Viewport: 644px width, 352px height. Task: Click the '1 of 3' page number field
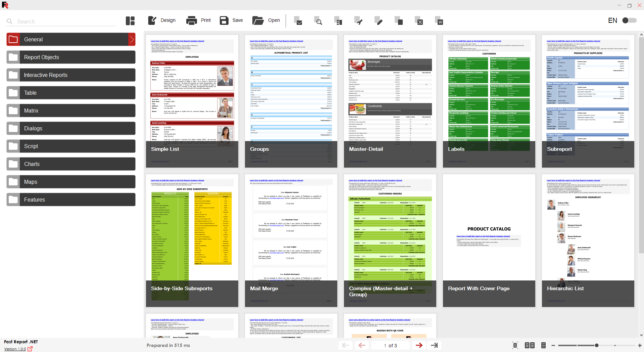pos(390,345)
